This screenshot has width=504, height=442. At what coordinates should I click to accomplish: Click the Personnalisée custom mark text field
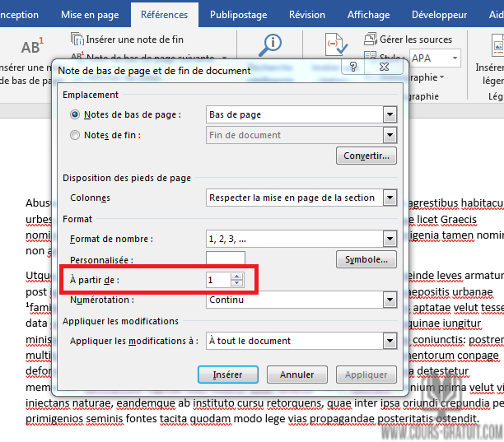click(x=225, y=259)
